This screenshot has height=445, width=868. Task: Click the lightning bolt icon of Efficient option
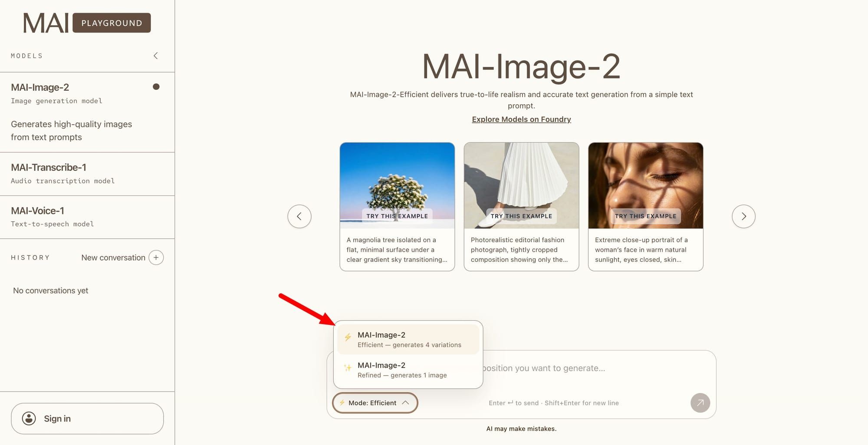(x=348, y=337)
